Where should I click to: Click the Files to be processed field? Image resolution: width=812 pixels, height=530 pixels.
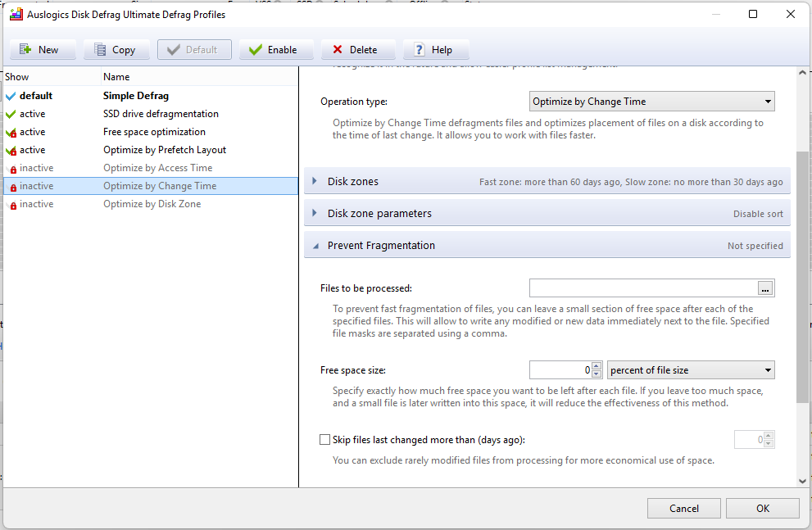coord(643,288)
